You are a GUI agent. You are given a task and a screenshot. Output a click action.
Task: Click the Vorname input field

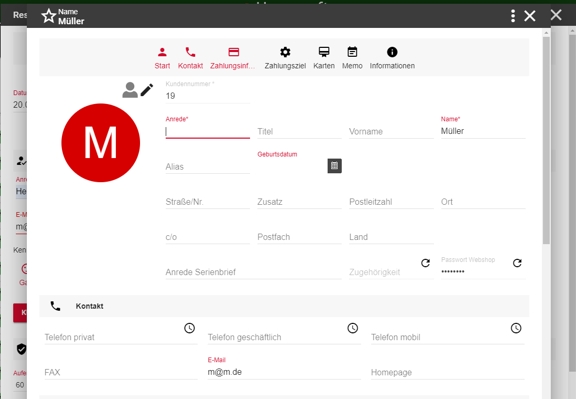pyautogui.click(x=391, y=132)
